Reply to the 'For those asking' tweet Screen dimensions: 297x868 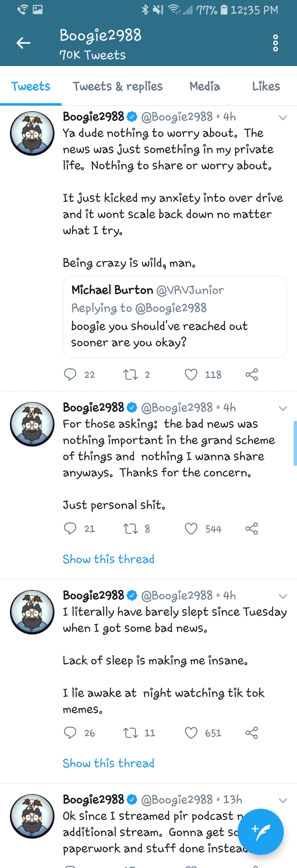click(x=70, y=528)
